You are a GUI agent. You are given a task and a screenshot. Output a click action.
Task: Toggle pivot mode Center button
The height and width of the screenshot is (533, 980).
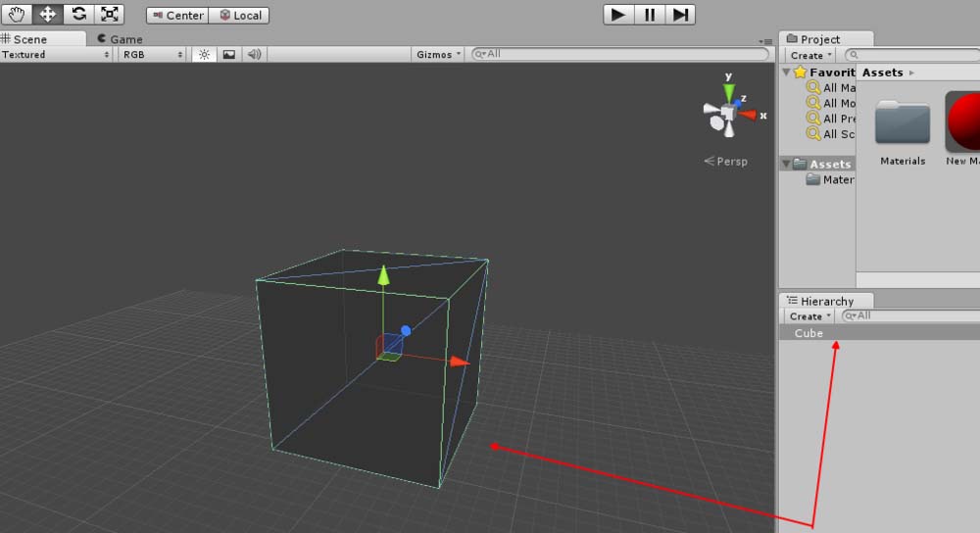[177, 16]
